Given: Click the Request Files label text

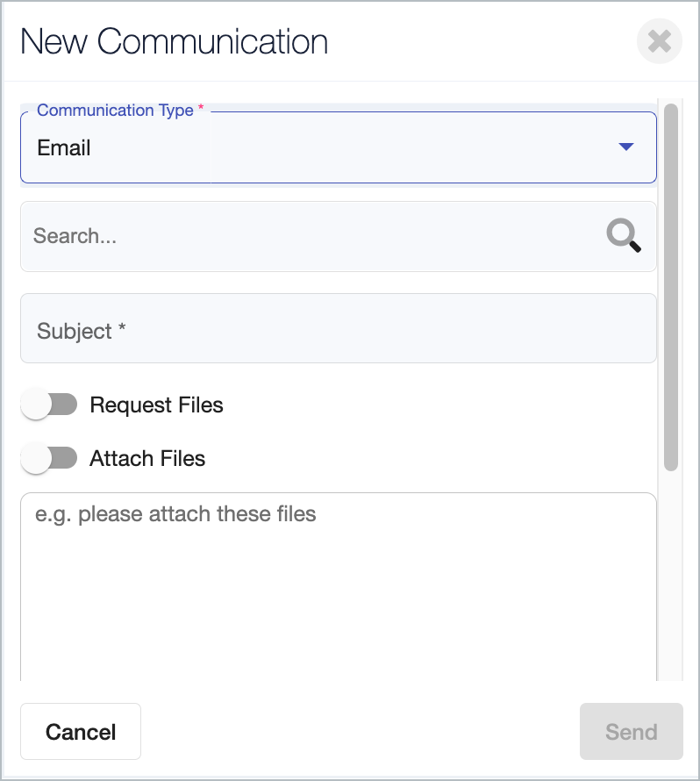Looking at the screenshot, I should click(156, 405).
